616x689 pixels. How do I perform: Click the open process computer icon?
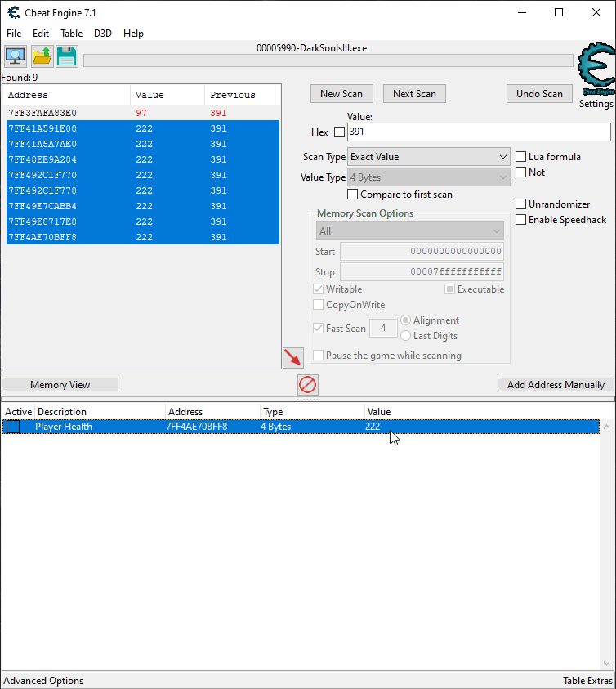15,56
